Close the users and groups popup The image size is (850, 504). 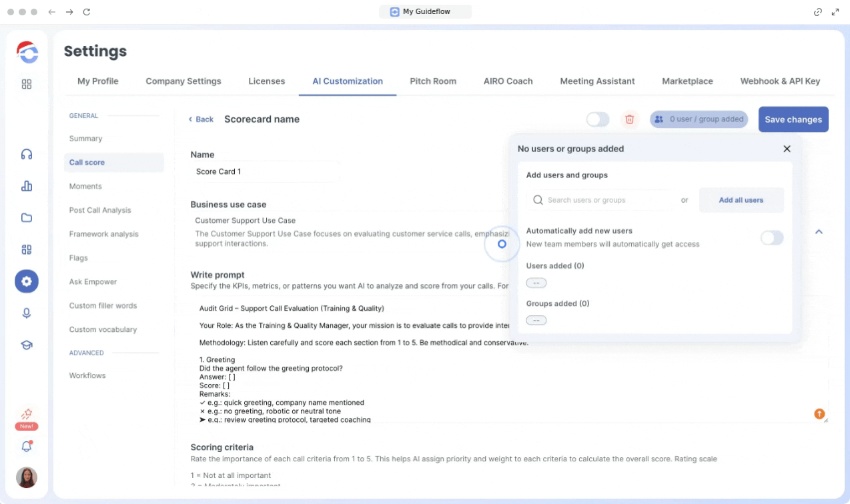[787, 149]
